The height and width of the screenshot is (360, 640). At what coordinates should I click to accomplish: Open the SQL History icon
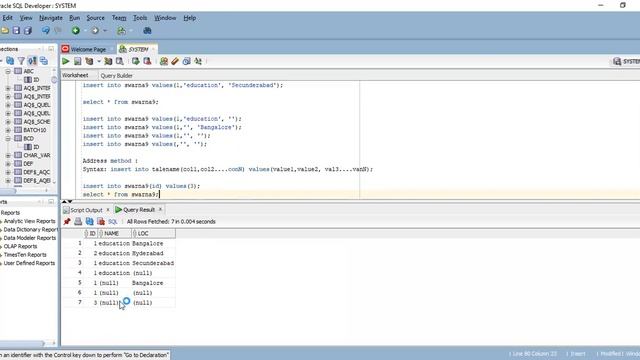(x=187, y=61)
